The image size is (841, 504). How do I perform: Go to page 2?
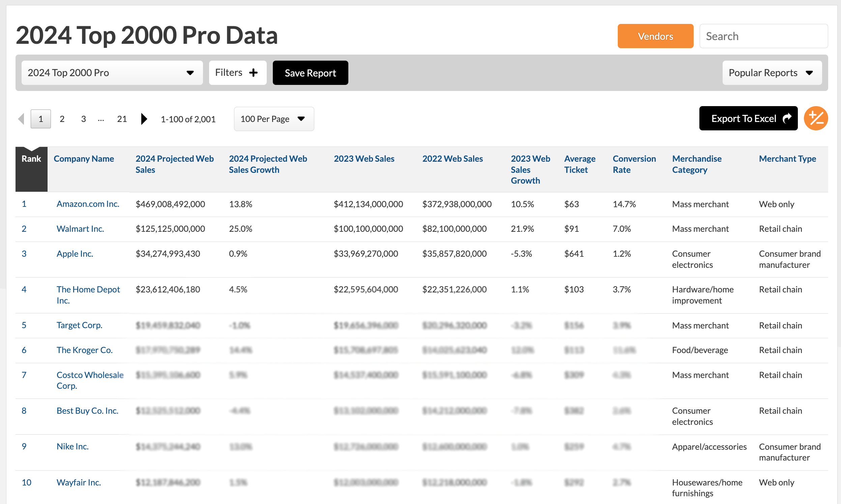62,119
